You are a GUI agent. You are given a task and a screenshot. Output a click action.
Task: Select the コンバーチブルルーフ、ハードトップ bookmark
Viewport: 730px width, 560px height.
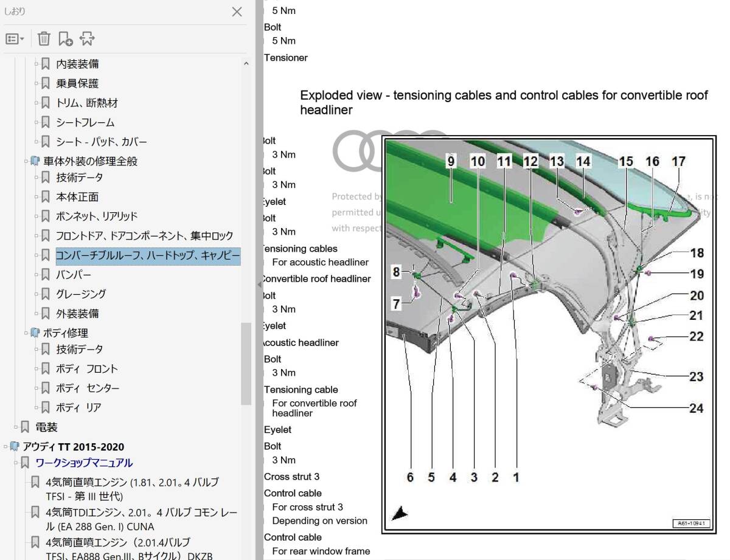(x=148, y=255)
